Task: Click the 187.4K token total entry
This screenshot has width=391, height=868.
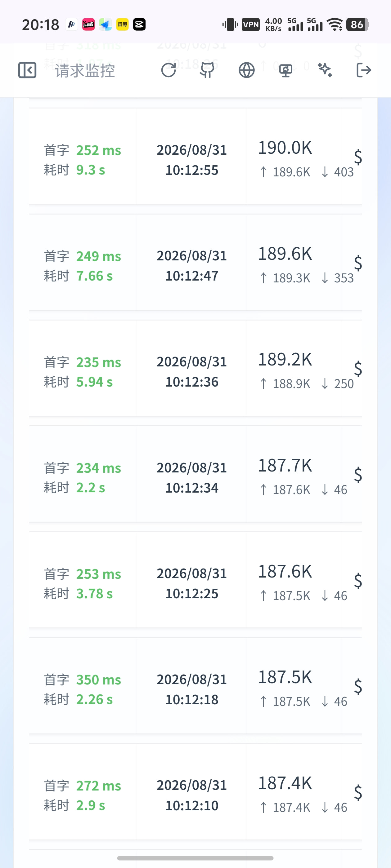Action: 285,783
